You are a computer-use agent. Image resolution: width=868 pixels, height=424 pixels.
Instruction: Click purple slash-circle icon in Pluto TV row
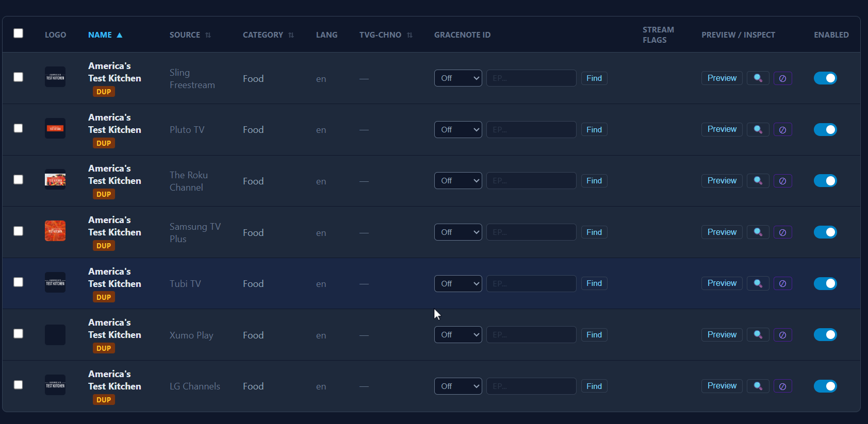782,130
